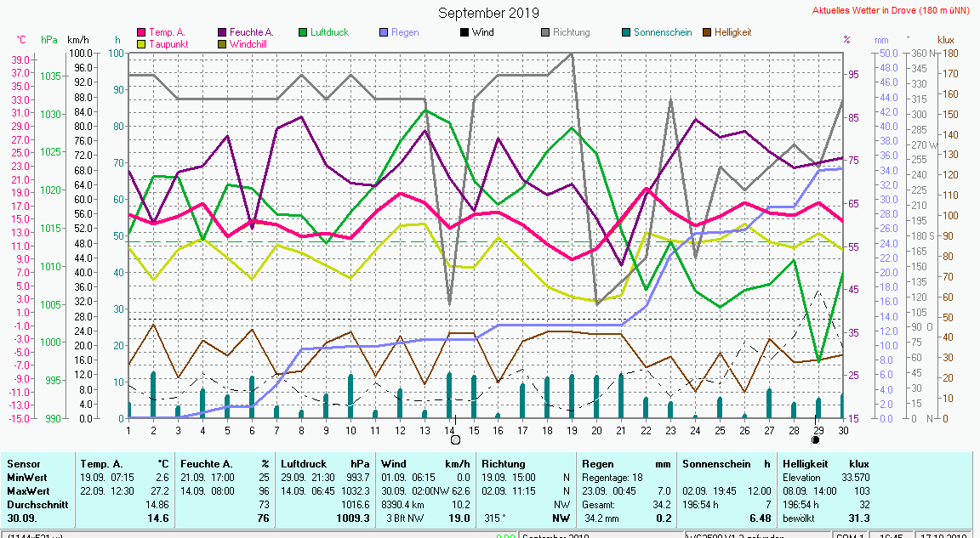Viewport: 980px width, 538px height.
Task: Click the Sonnenschein column header in table
Action: tap(716, 464)
